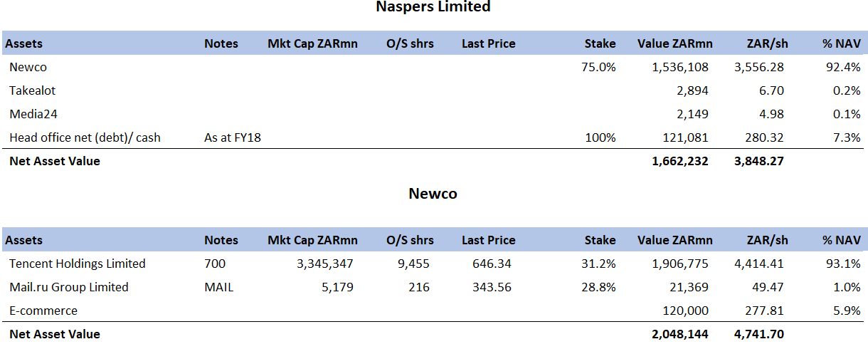Select Naspers Net Asset Value total 1,662,232
Screen dimensions: 868x349
pyautogui.click(x=679, y=161)
